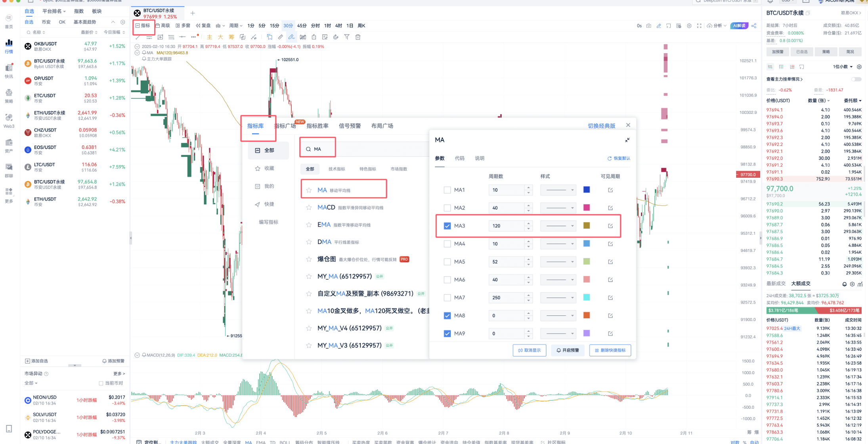Open MA7 line style dropdown
Screen dimensions: 868x444
(558, 298)
